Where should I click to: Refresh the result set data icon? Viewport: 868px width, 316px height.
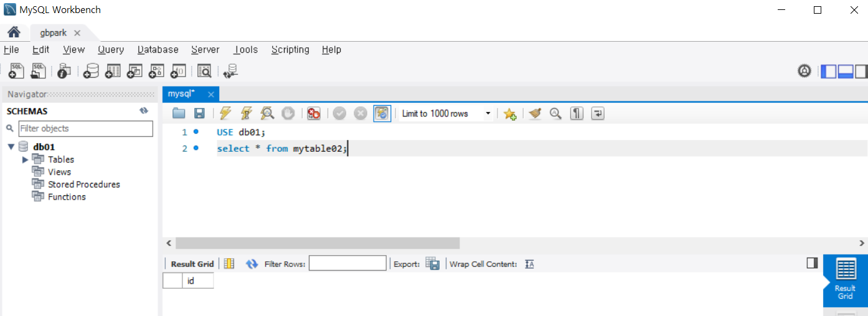[252, 264]
